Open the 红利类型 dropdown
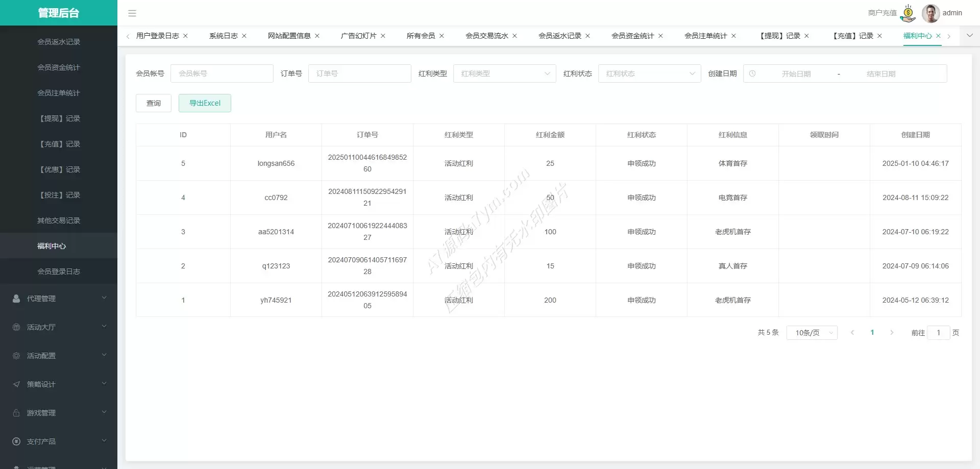Screen dimensions: 980x469 [x=504, y=73]
